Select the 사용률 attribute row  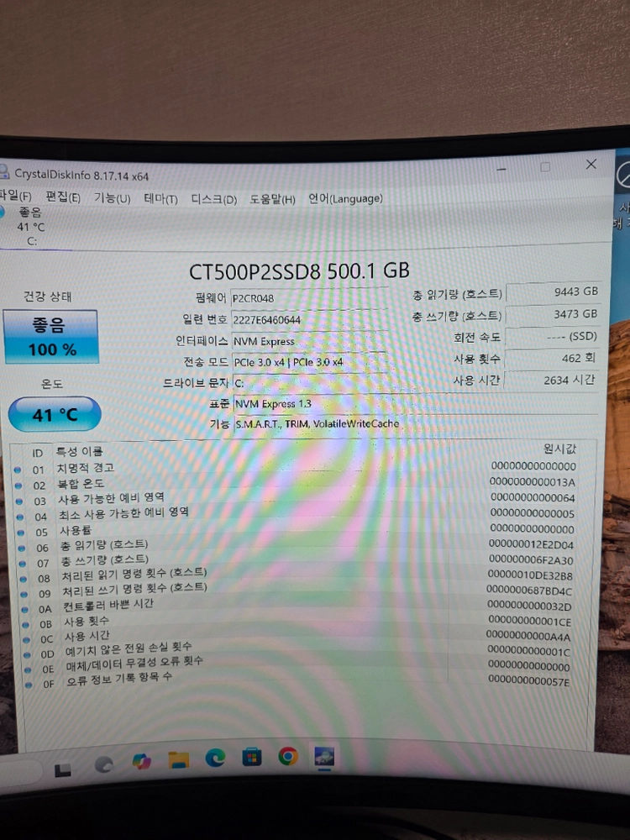click(x=305, y=530)
